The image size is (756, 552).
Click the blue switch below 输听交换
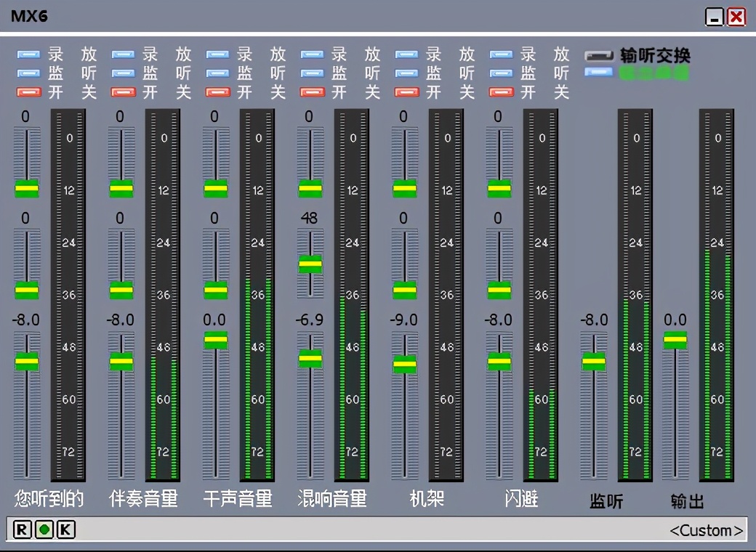(598, 72)
